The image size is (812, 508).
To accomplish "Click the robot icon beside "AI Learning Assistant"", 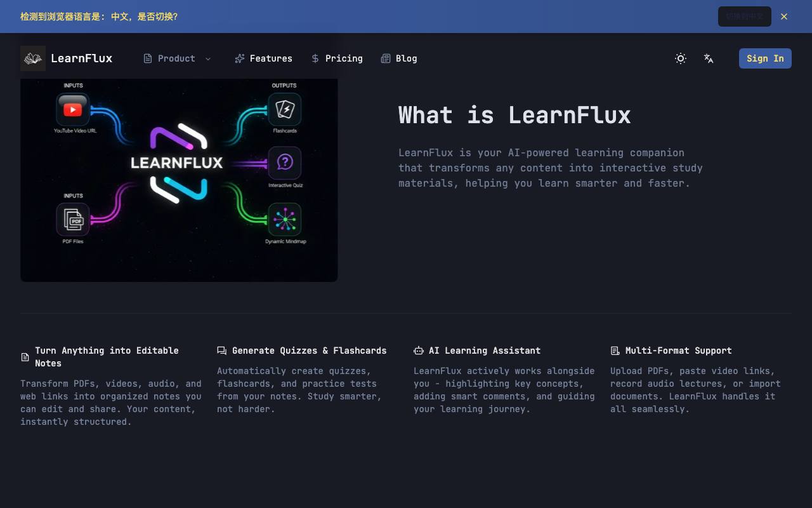I will (418, 351).
